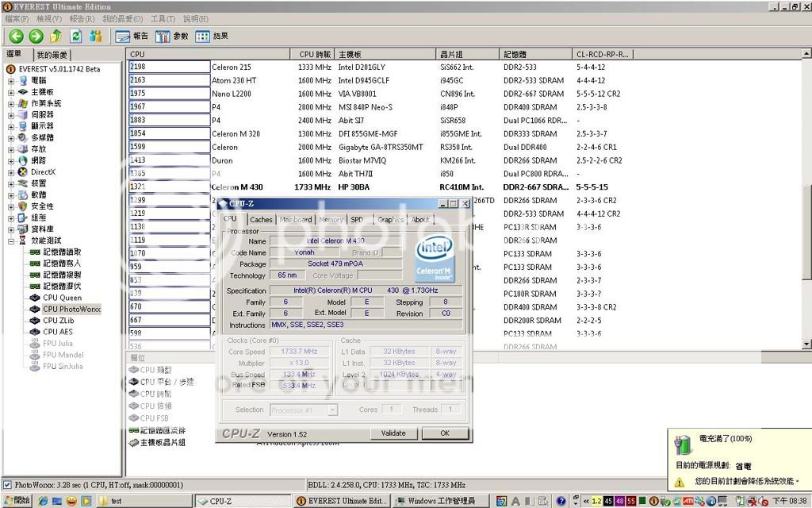Image resolution: width=812 pixels, height=508 pixels.
Task: Sort results by the CPU 時脈 column header
Action: (x=312, y=55)
